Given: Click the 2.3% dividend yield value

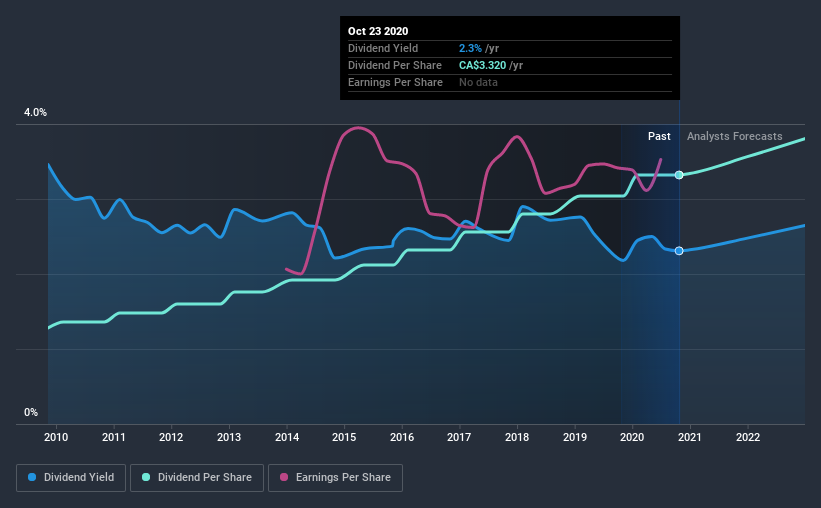Looking at the screenshot, I should pos(470,48).
